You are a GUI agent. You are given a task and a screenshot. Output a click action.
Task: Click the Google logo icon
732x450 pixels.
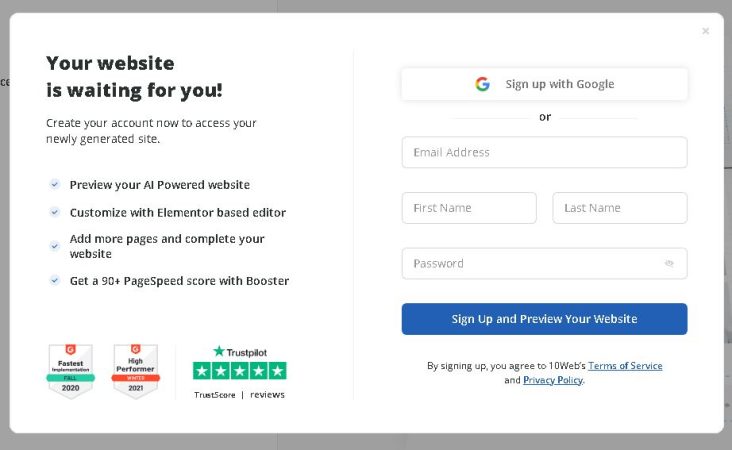click(482, 84)
